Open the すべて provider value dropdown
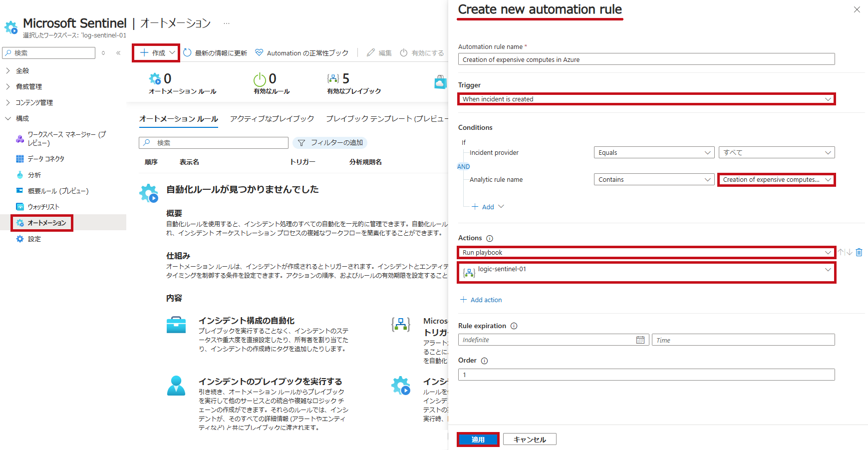868x450 pixels. (x=777, y=153)
